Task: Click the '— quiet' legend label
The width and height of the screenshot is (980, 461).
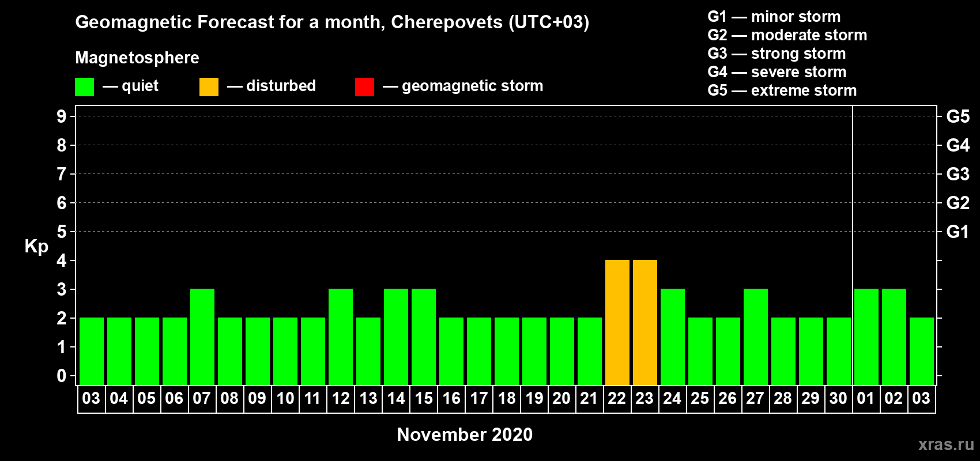Action: (x=130, y=86)
